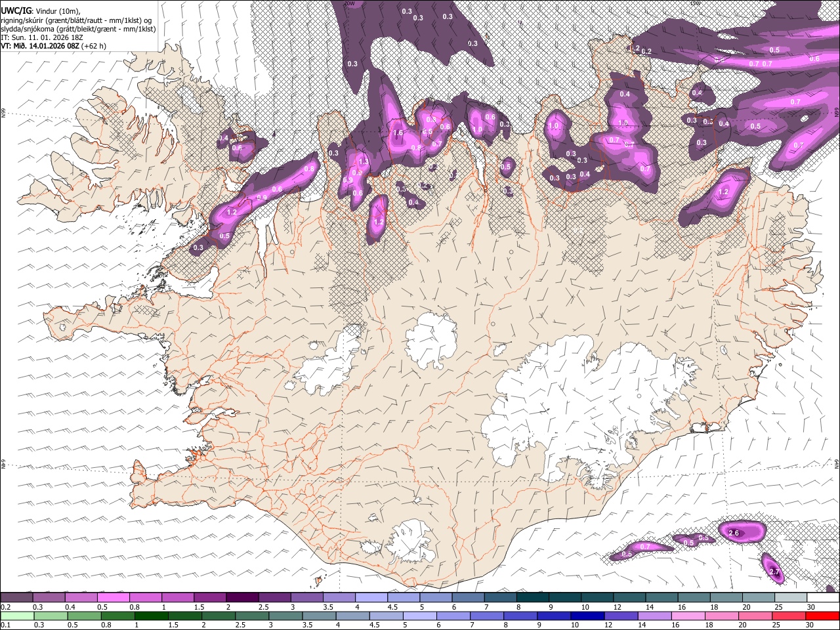Pick the bright red swatch labeled 30, lower legend
840x630 pixels.
pos(822,616)
